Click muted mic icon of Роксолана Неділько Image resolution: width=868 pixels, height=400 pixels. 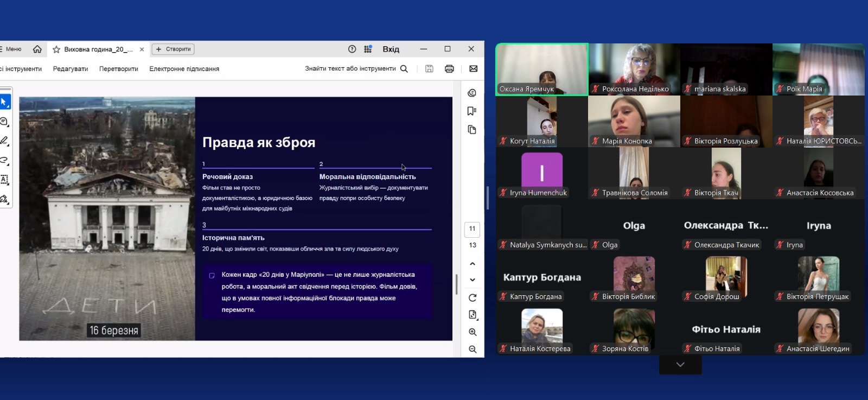(x=596, y=89)
